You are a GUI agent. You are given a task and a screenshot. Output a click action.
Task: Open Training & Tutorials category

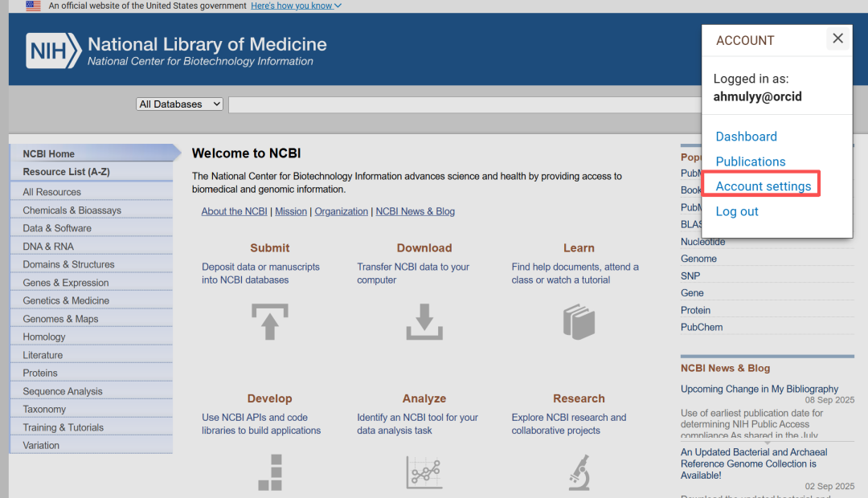[92, 427]
